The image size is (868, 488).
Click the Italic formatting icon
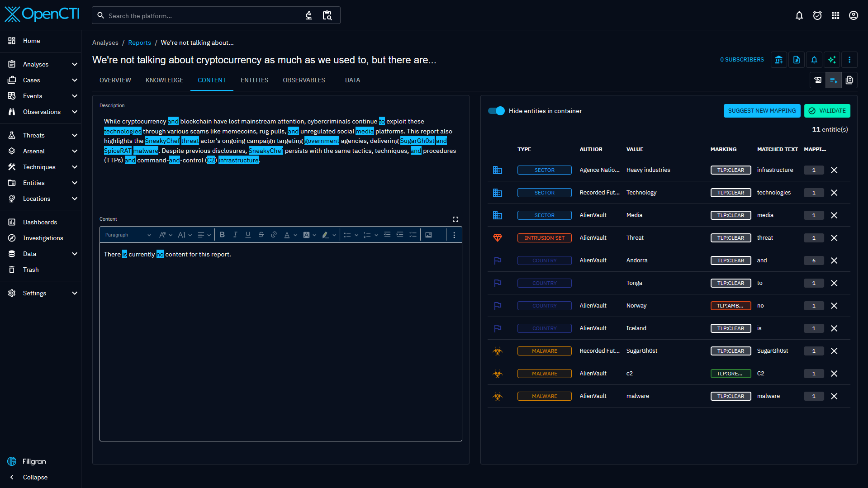pos(235,235)
